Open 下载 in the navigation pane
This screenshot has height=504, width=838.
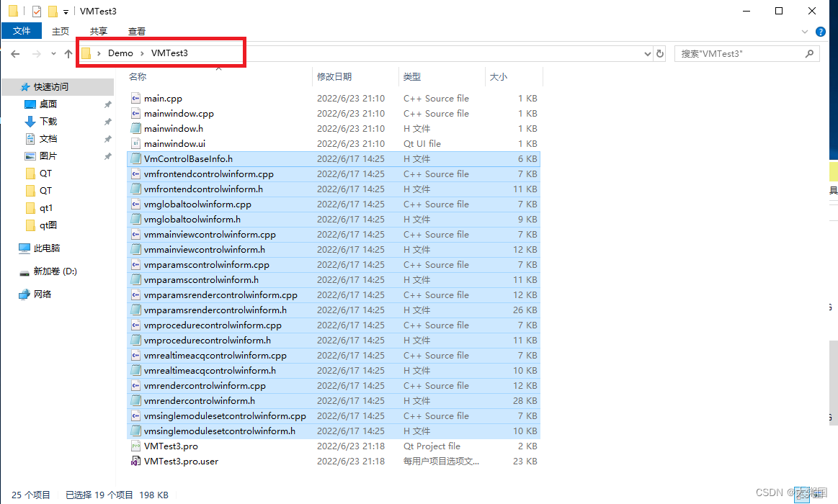(x=48, y=121)
